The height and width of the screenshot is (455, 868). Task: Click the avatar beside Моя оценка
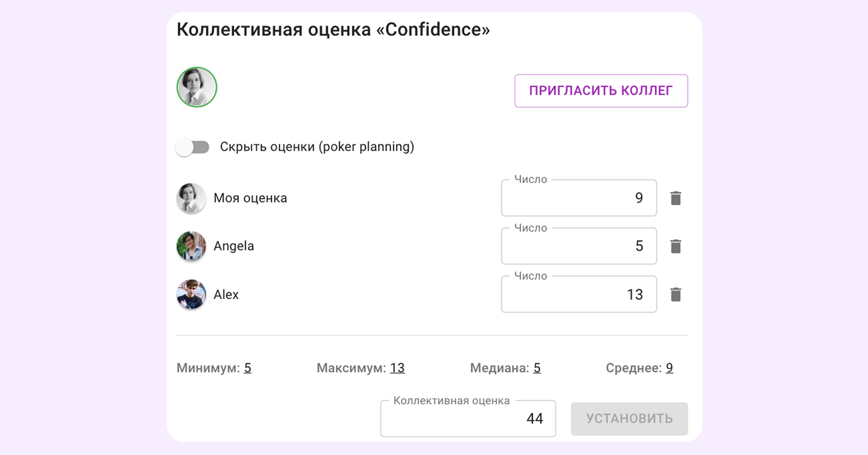191,198
